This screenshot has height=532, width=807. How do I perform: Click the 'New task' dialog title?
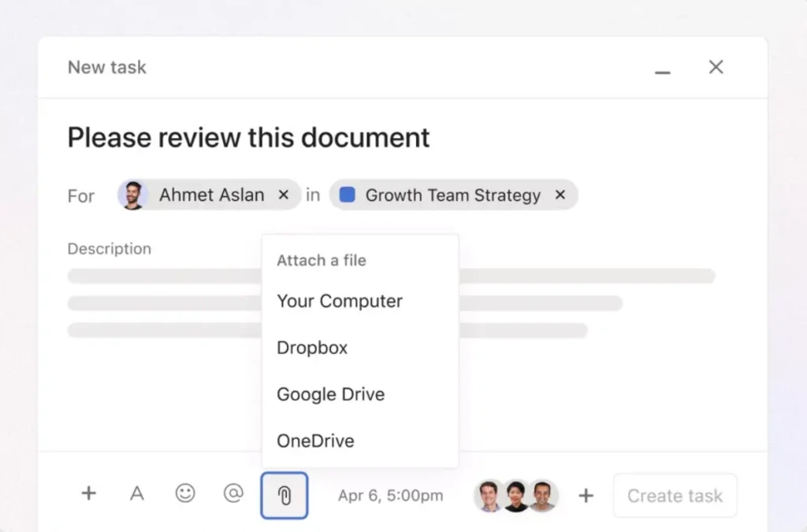tap(107, 68)
